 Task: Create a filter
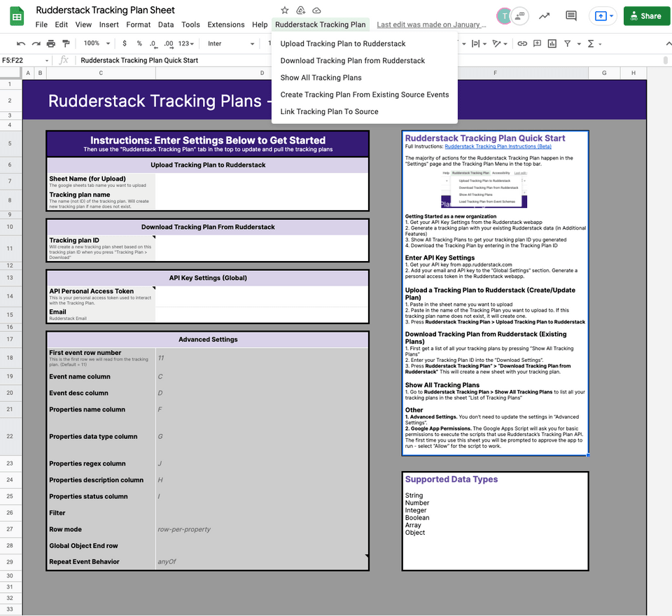pyautogui.click(x=568, y=43)
